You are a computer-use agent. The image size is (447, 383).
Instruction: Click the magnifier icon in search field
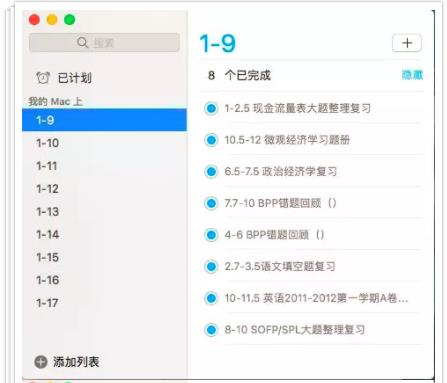tap(82, 43)
